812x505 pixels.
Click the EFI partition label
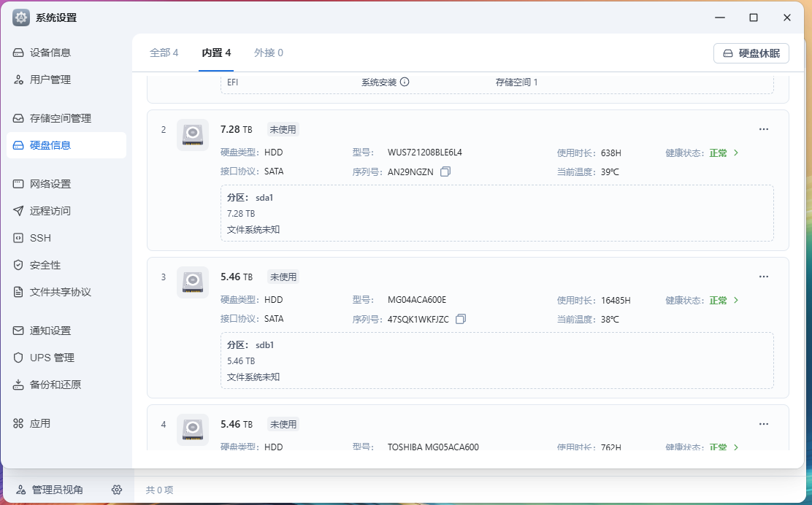point(232,82)
